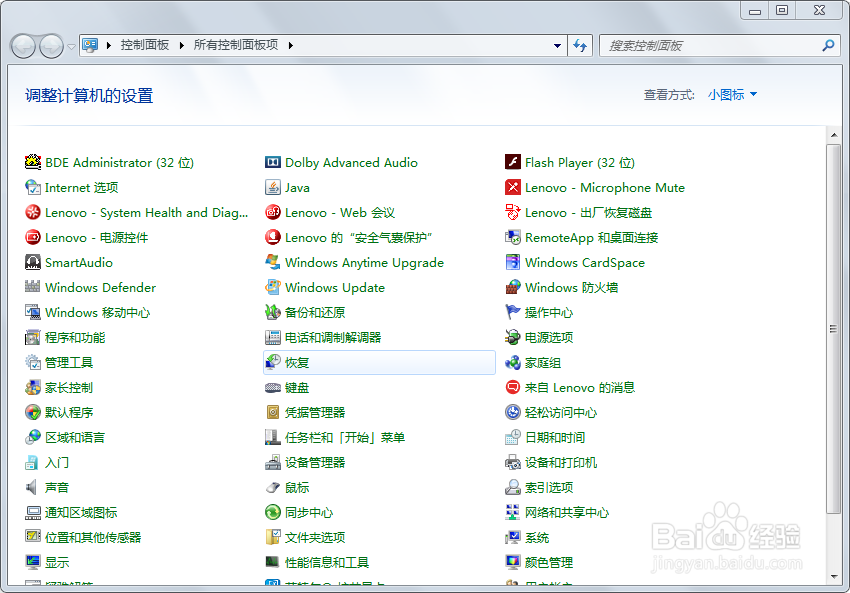Screen dimensions: 850x593
Task: Click the 恢复 icon
Action: point(273,362)
